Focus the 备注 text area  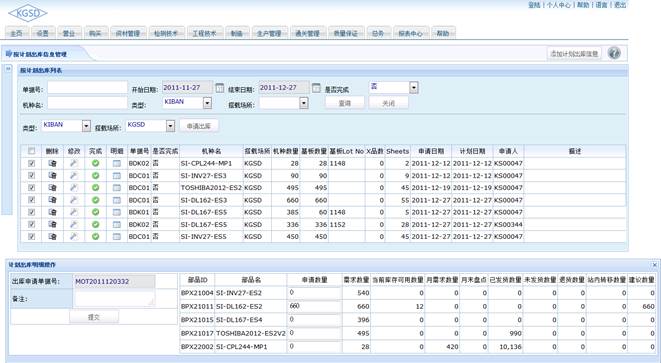point(114,298)
